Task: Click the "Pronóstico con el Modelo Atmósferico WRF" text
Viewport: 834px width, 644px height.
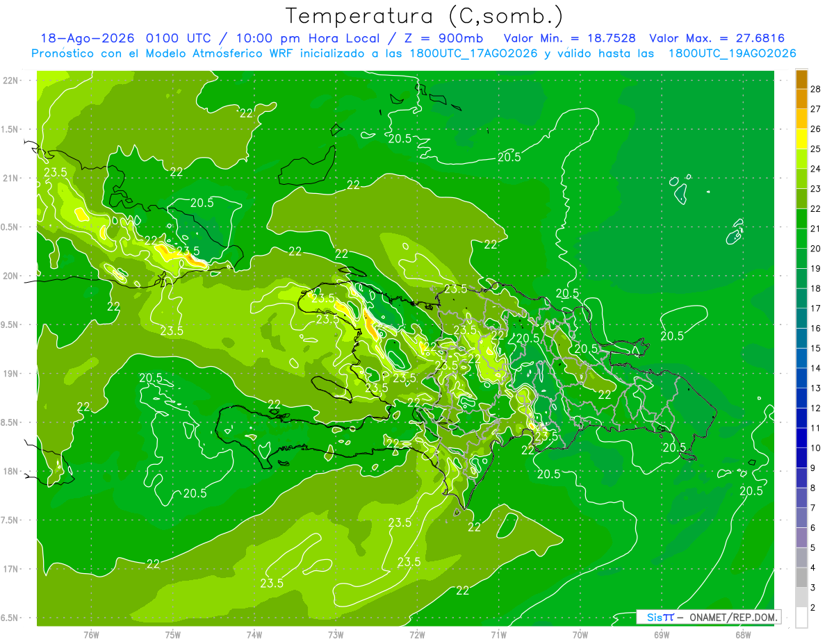Action: click(162, 53)
